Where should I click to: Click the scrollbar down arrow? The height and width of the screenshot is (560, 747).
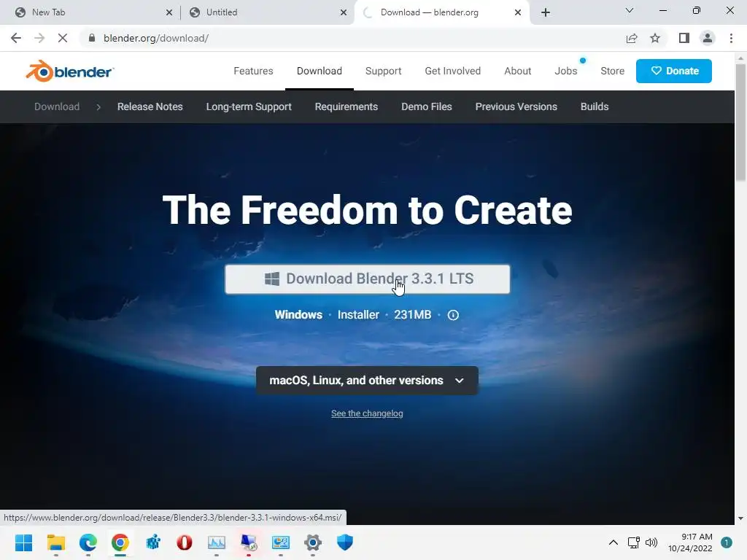tap(740, 518)
